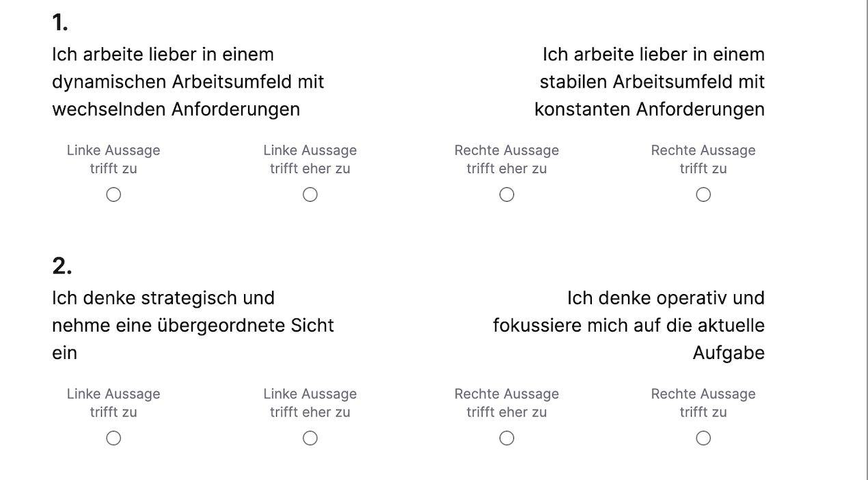Click 'Linke Aussage trifft eher zu' label text, question 2
This screenshot has height=480, width=868.
(310, 403)
